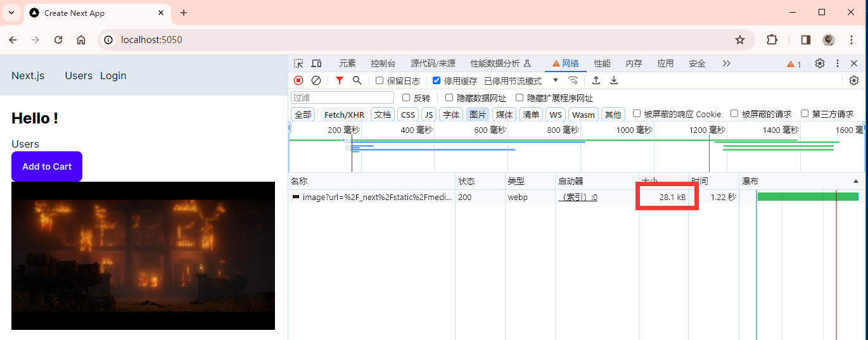Toggle the browser side panel
This screenshot has width=868, height=340.
tap(806, 40)
